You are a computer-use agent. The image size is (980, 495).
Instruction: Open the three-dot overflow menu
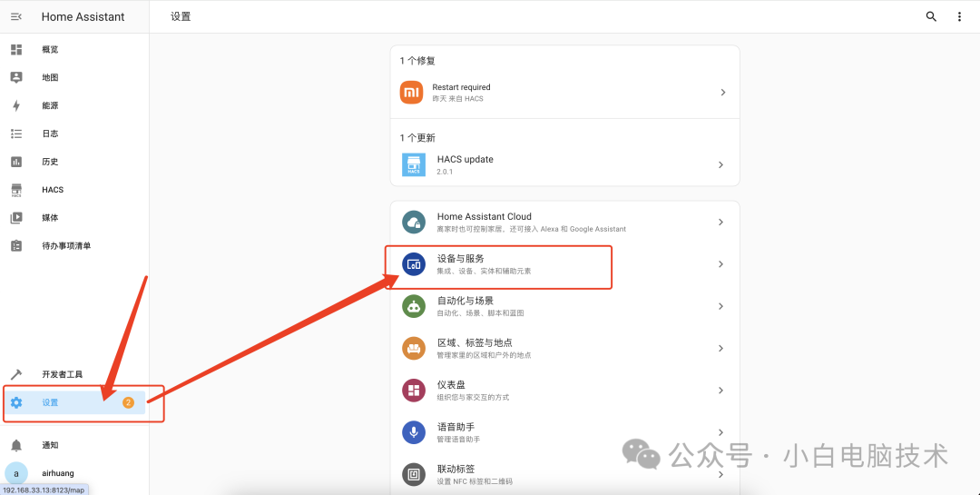(959, 17)
